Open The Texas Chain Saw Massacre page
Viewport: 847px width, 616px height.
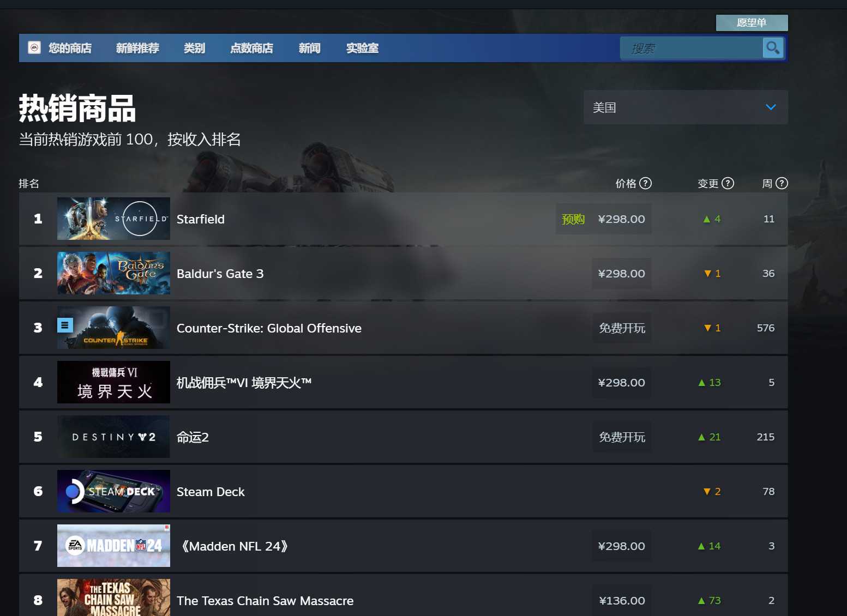pos(265,600)
